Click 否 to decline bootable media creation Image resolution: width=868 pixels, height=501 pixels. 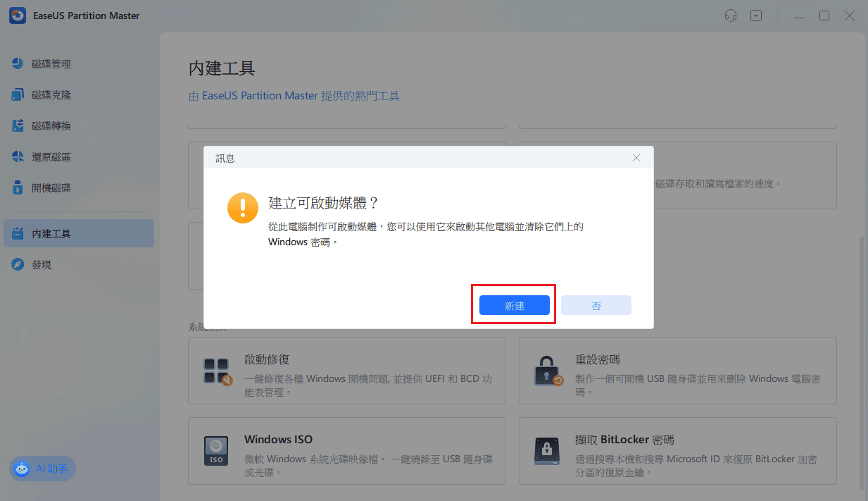pos(596,304)
